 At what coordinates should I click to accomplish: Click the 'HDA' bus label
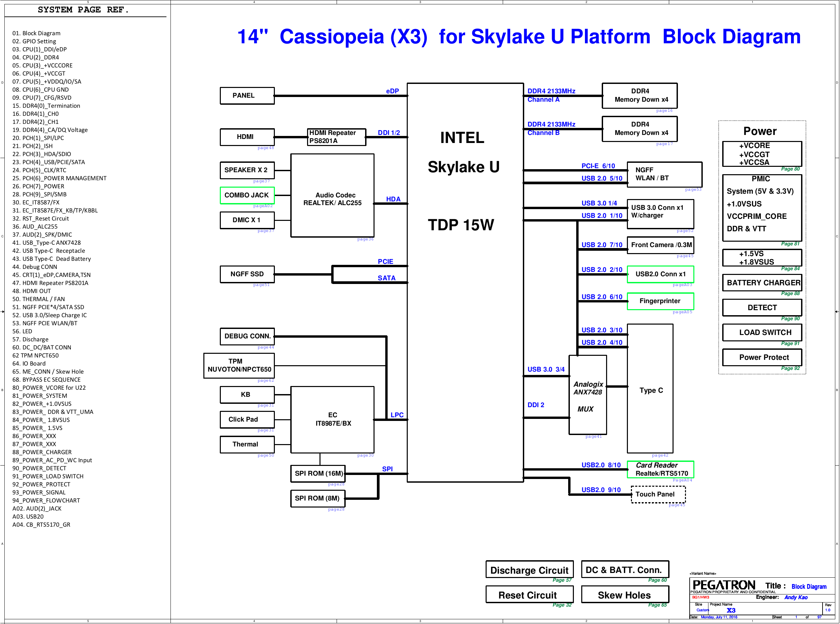coord(393,199)
